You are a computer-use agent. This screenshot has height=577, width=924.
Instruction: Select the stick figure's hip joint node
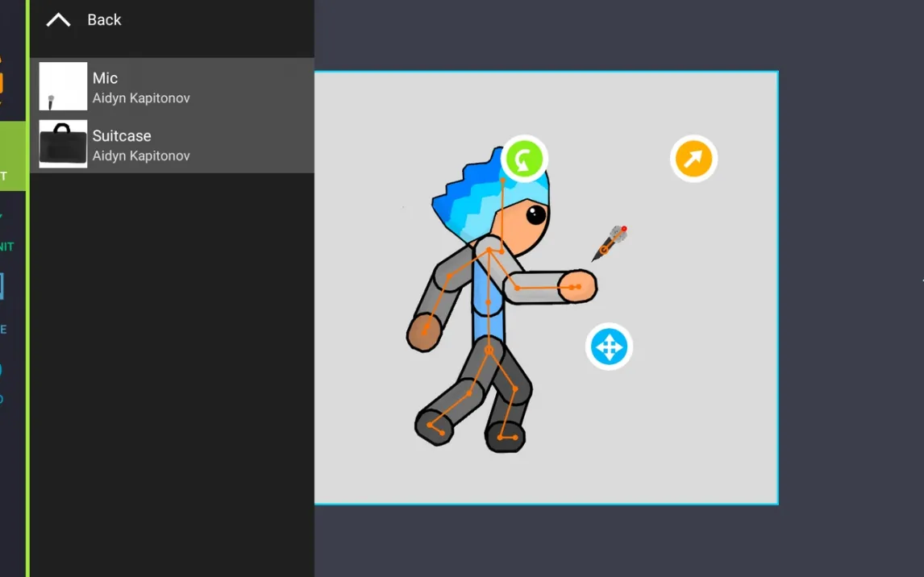tap(489, 350)
